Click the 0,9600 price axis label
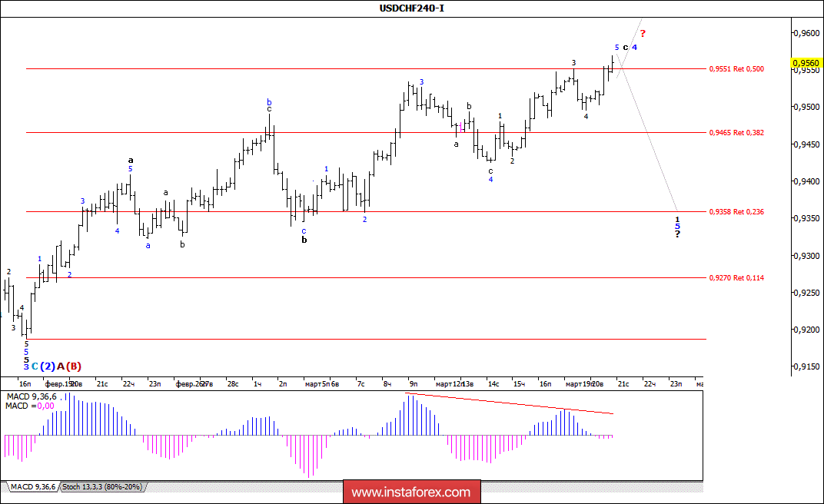 [x=806, y=32]
